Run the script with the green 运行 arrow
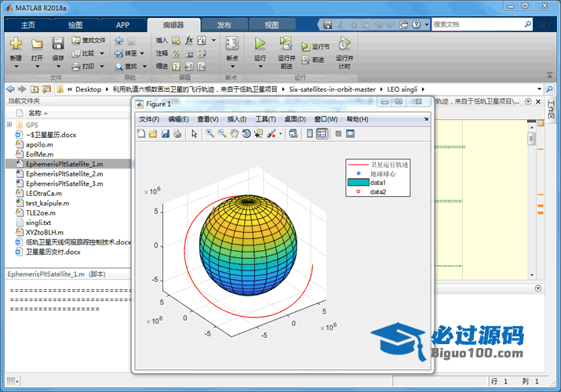This screenshot has height=392, width=561. click(260, 43)
